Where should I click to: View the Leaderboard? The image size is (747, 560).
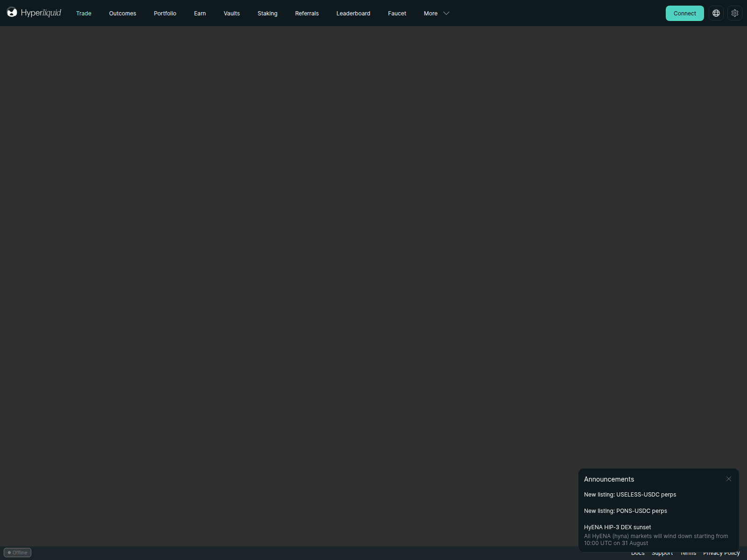pyautogui.click(x=353, y=14)
